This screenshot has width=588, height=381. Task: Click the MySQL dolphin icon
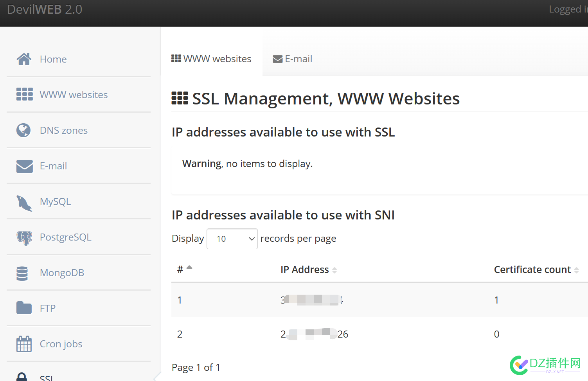(x=24, y=203)
